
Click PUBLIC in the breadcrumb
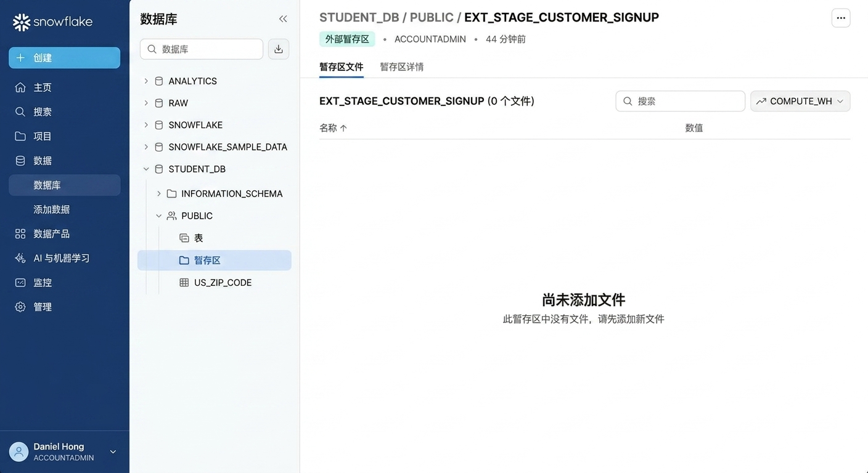432,17
